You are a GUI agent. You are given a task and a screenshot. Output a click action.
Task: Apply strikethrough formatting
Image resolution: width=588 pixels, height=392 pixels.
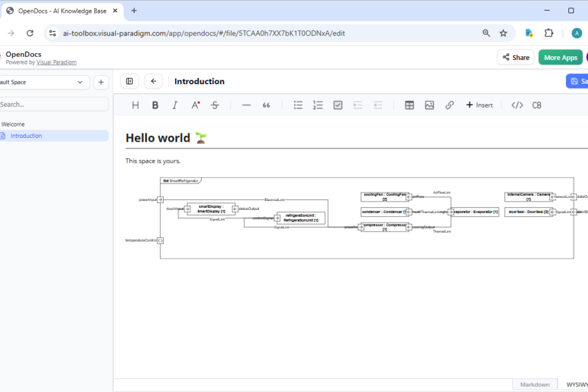pyautogui.click(x=215, y=105)
